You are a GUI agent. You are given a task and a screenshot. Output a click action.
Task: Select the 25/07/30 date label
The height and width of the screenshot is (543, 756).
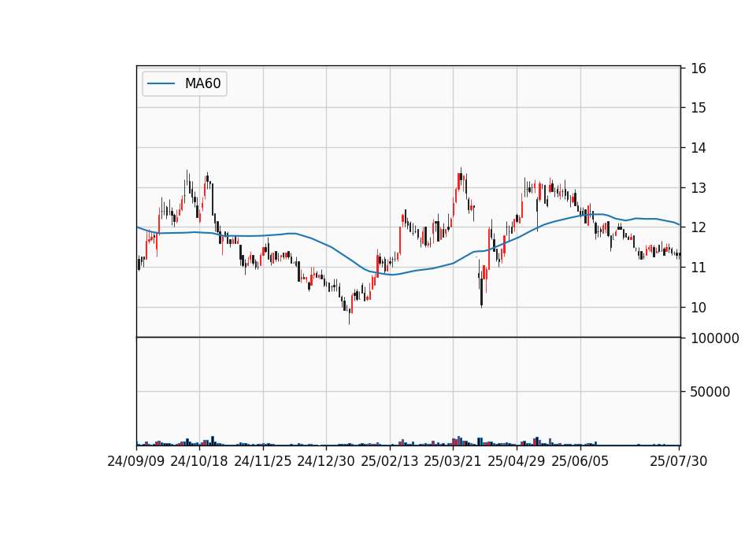pyautogui.click(x=679, y=461)
